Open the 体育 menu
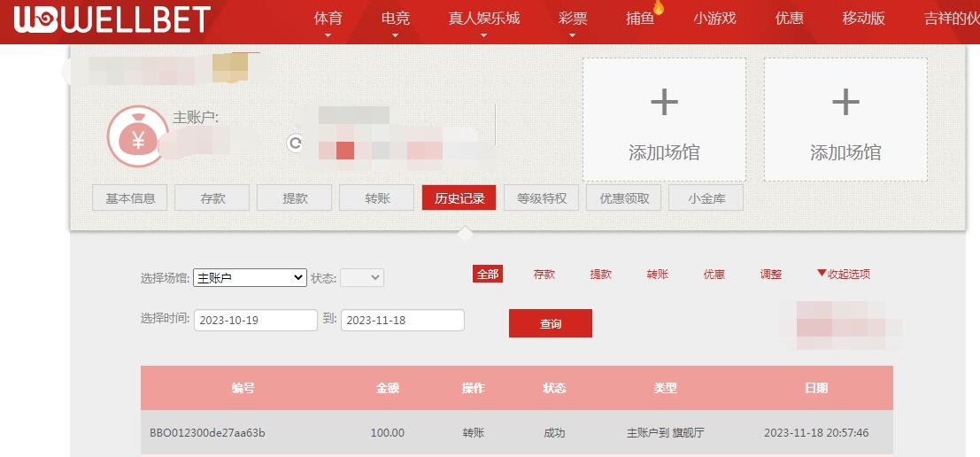Viewport: 980px width, 457px height. [328, 18]
